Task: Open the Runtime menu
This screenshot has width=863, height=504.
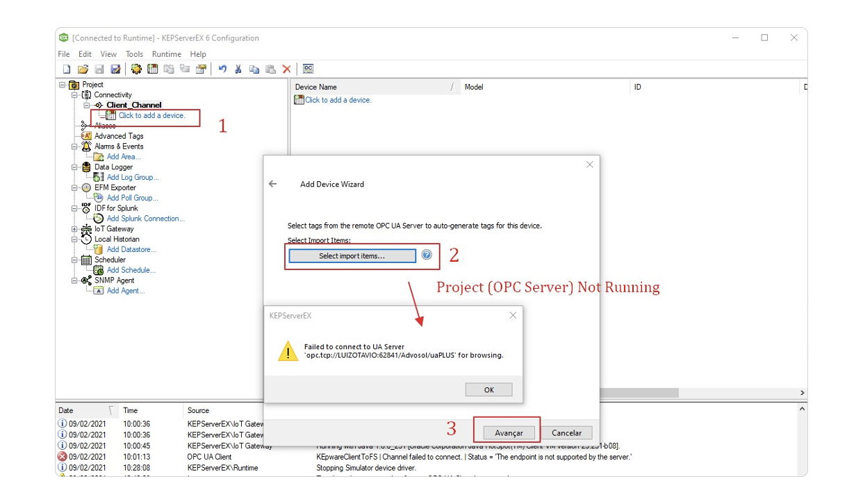Action: 167,54
